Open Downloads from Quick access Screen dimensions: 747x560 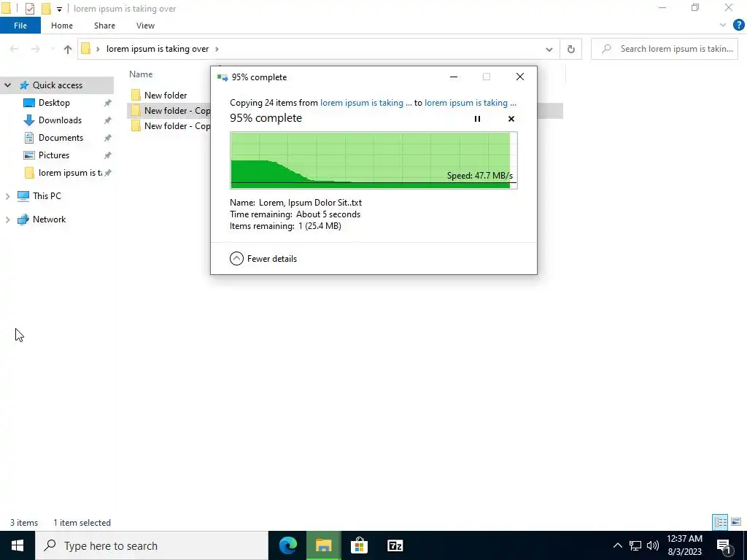pos(60,120)
